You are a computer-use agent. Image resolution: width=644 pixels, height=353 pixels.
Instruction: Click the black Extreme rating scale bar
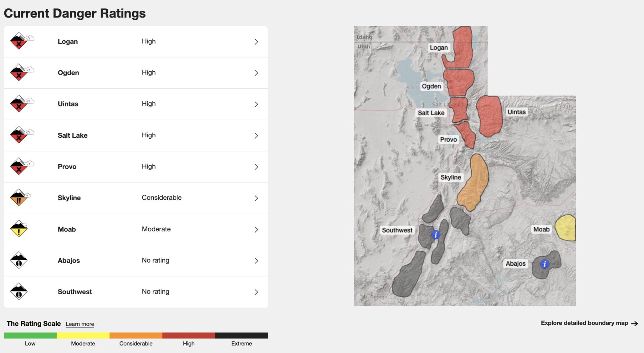(242, 335)
